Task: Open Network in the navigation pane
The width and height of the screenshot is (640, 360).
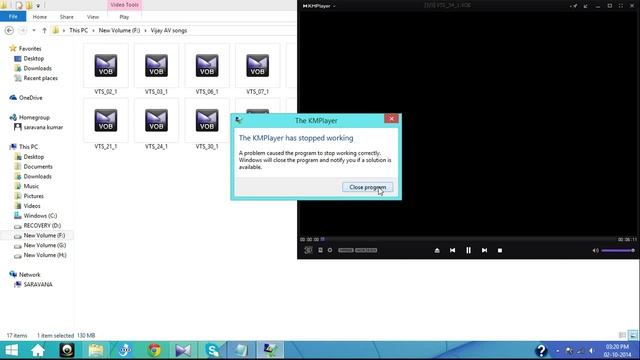Action: pos(29,275)
